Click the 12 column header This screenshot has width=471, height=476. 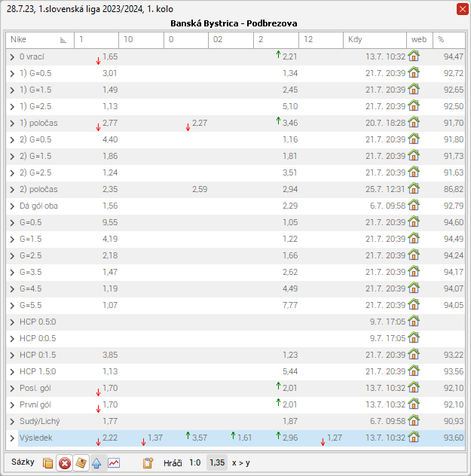click(321, 40)
